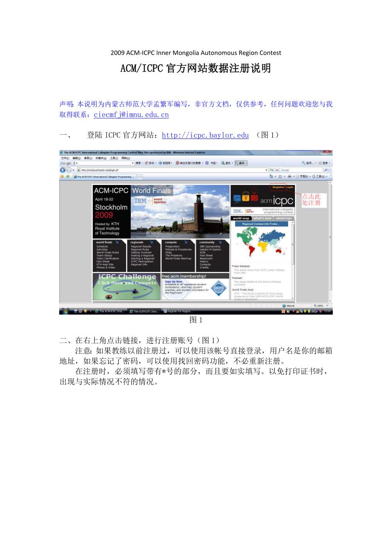Screen dimensions: 392x555
Task: Open the http://icpc.baylor.edu hyperlink
Action: [x=205, y=135]
